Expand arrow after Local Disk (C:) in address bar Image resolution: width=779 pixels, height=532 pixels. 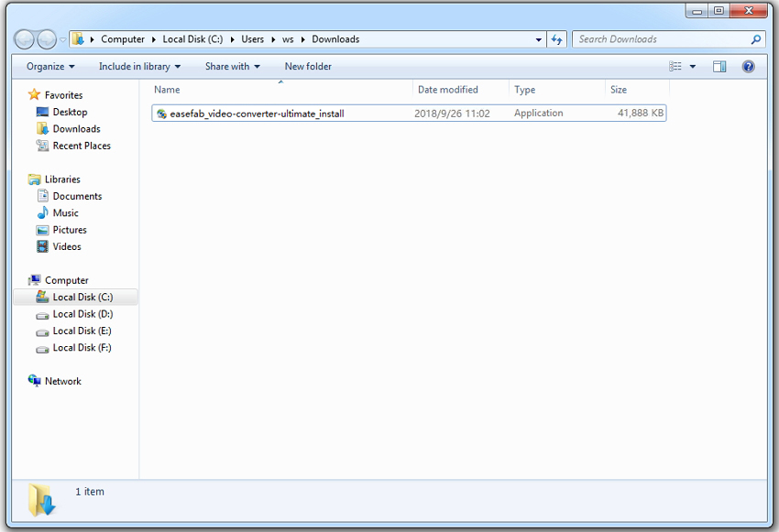click(232, 39)
